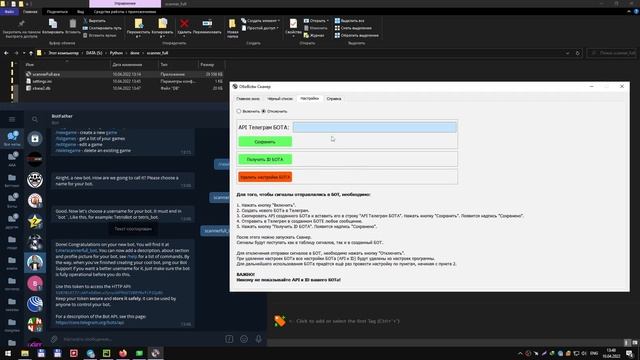Click the HTTP API token in BotFather message
Screen dimensions: 640x360
pyautogui.click(x=109, y=293)
